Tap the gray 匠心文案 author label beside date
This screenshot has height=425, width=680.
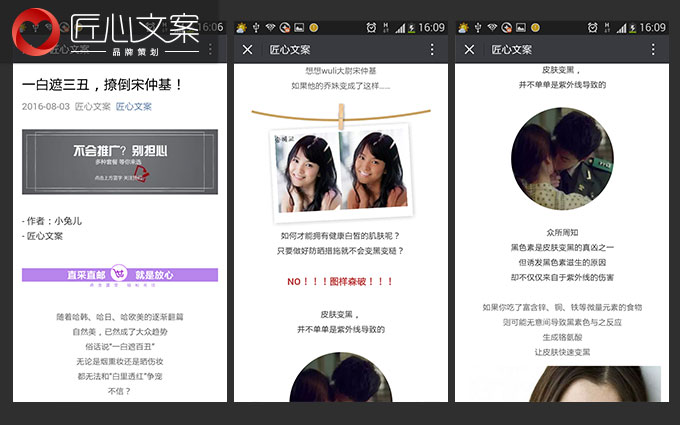93,106
